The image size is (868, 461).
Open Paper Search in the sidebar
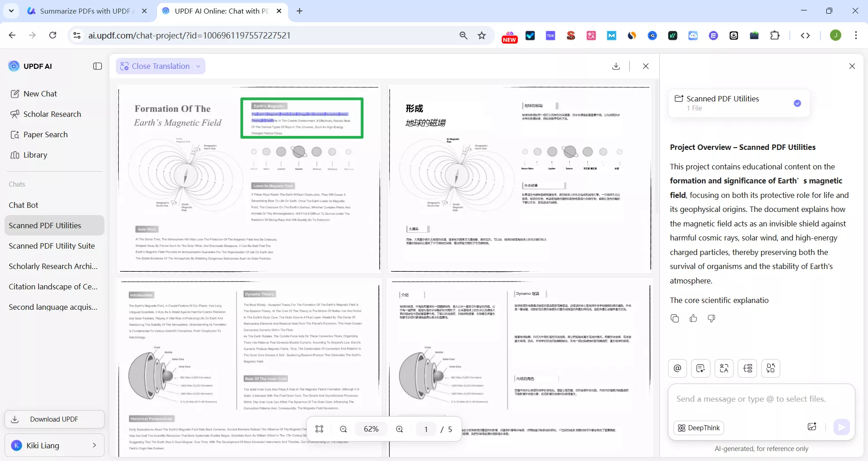click(45, 134)
